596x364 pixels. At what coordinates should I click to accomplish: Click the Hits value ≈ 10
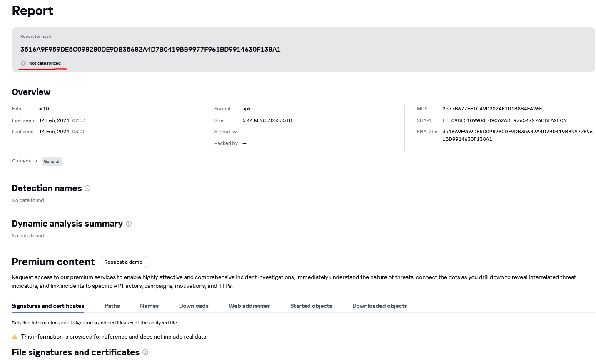tap(44, 109)
